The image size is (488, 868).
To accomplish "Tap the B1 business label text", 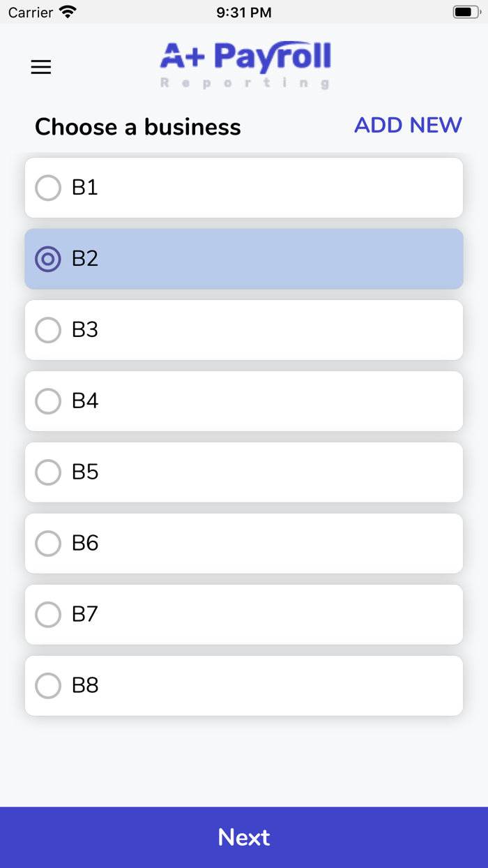I will point(85,188).
